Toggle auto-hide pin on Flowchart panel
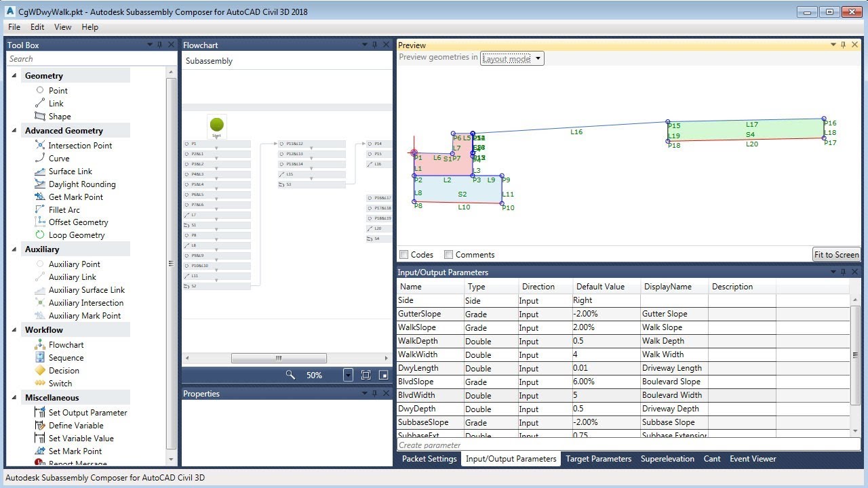This screenshot has width=868, height=488. (374, 45)
